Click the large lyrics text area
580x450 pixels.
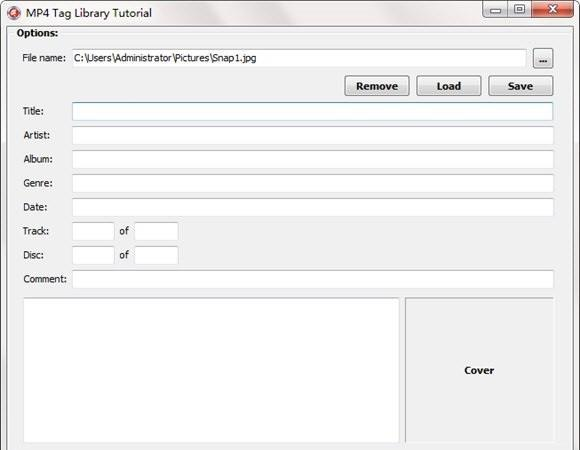[211, 370]
